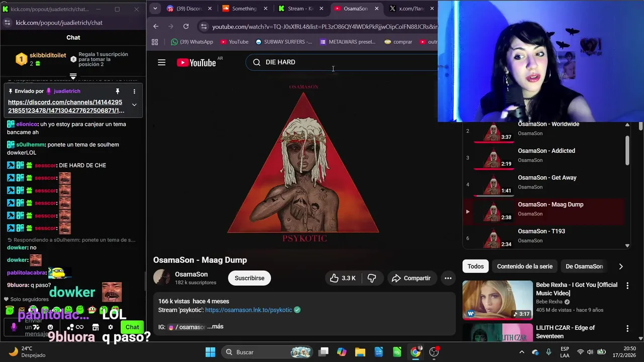
Task: Open METALWARS bookmark
Action: click(x=348, y=42)
